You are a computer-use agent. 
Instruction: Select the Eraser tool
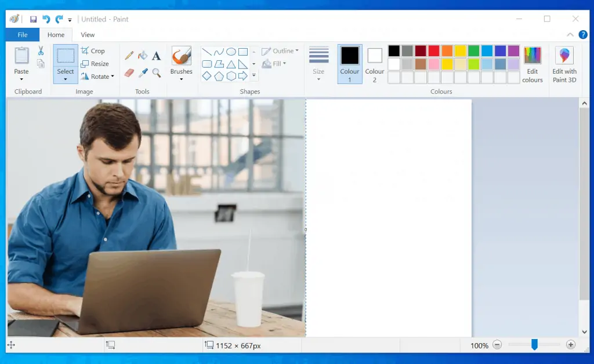(129, 72)
